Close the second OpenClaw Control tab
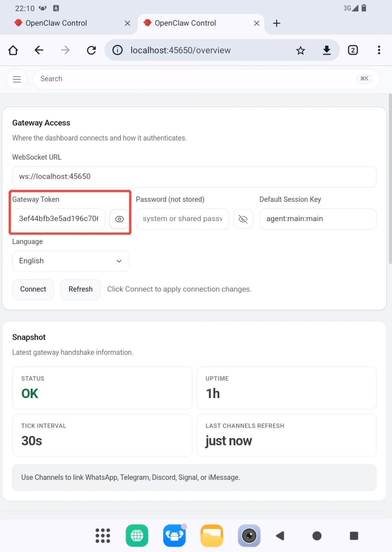 point(257,23)
